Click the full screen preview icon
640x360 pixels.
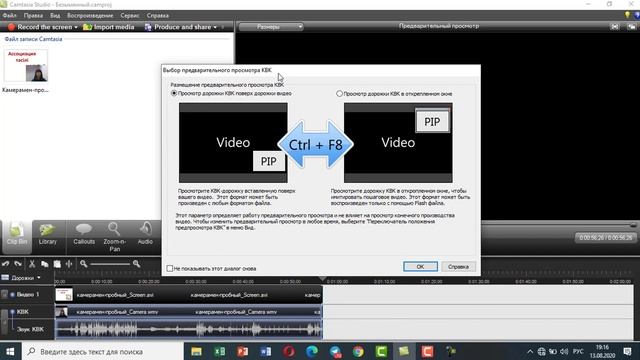point(615,27)
